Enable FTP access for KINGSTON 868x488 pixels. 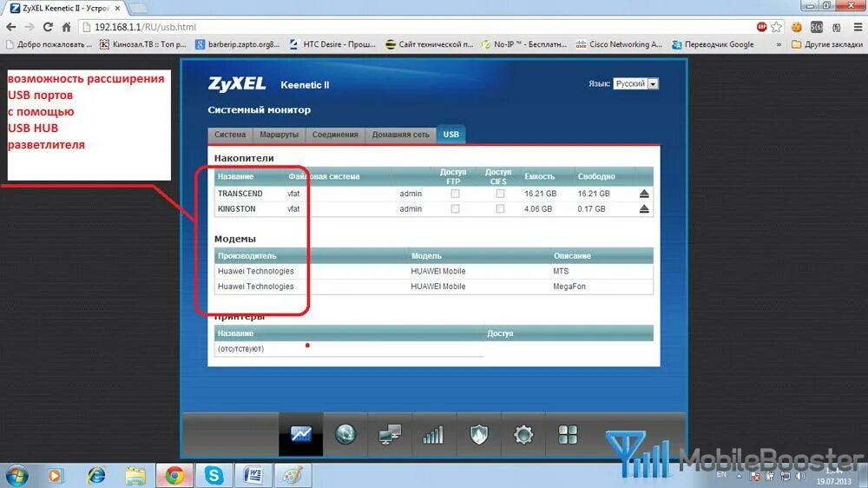455,208
